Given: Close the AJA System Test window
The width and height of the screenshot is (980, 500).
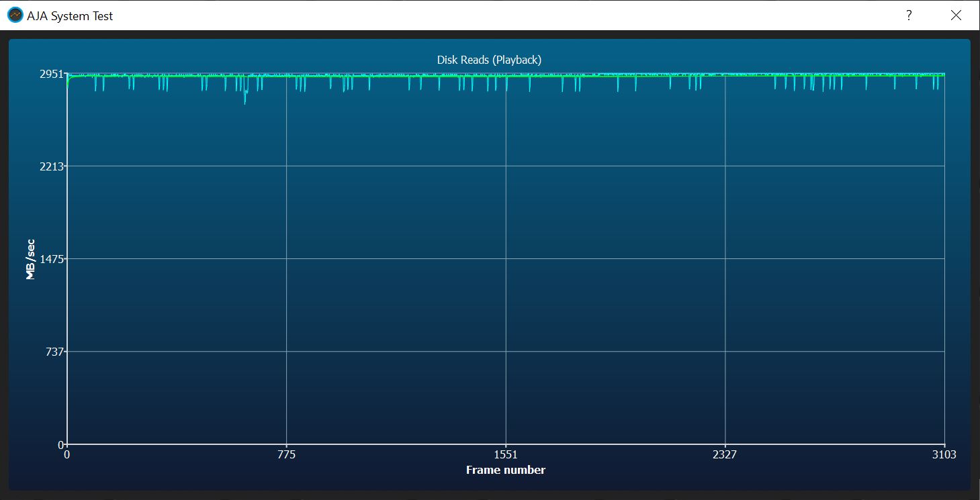Looking at the screenshot, I should click(956, 15).
